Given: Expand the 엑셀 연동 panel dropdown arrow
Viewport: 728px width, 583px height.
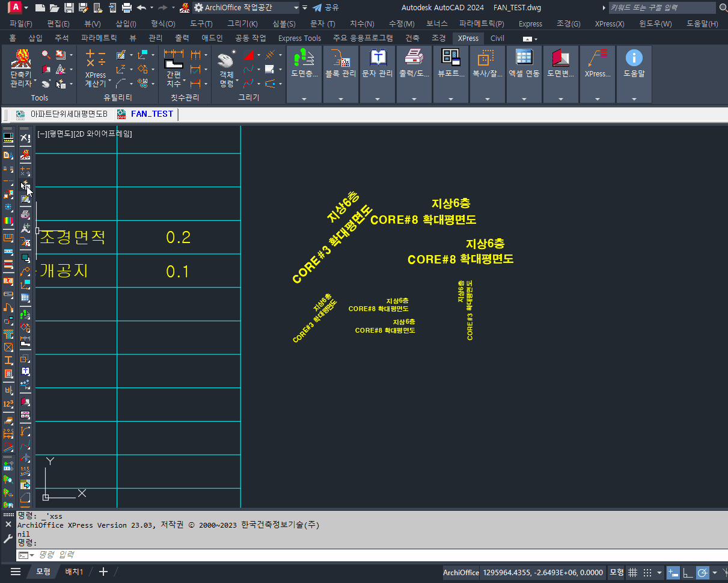Looking at the screenshot, I should point(524,99).
